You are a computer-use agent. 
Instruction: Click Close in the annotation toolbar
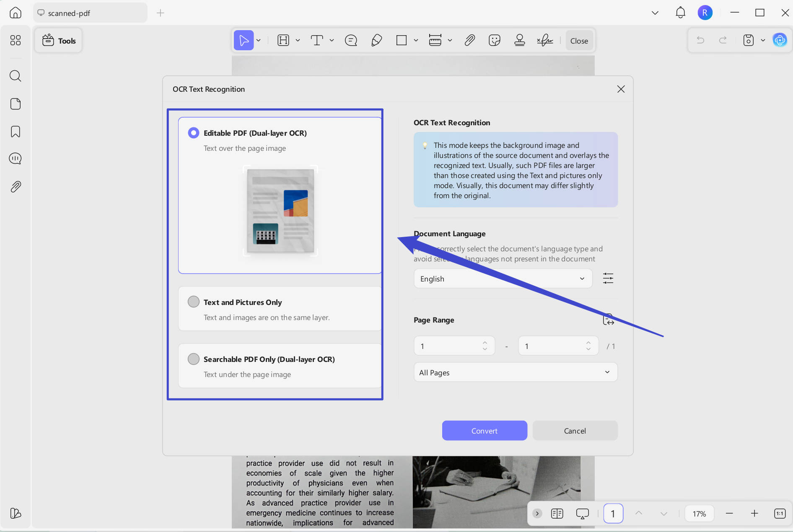point(579,41)
